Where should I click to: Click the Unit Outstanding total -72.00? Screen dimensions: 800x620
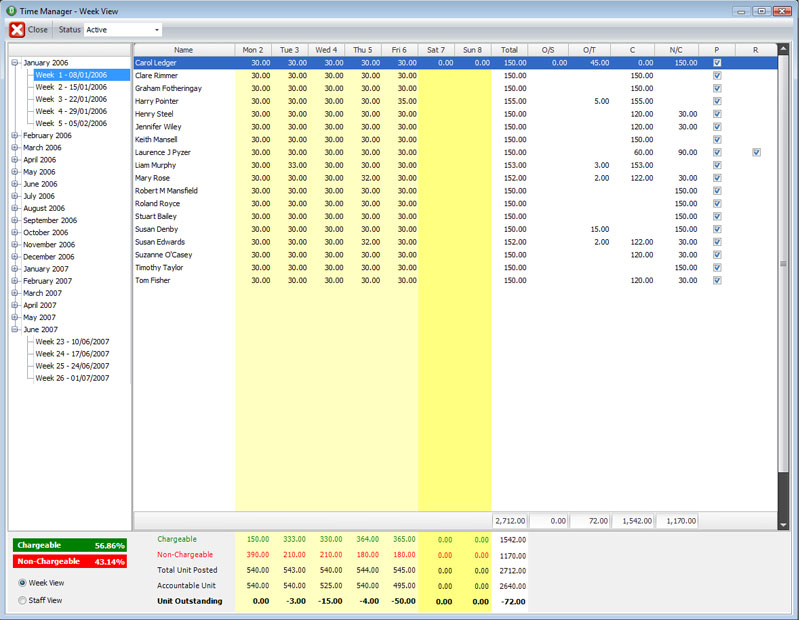513,602
